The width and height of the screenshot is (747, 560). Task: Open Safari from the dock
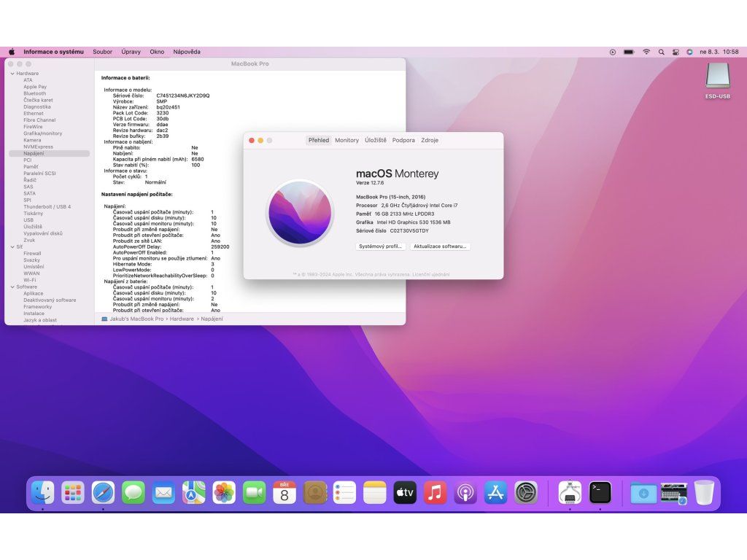pos(103,493)
